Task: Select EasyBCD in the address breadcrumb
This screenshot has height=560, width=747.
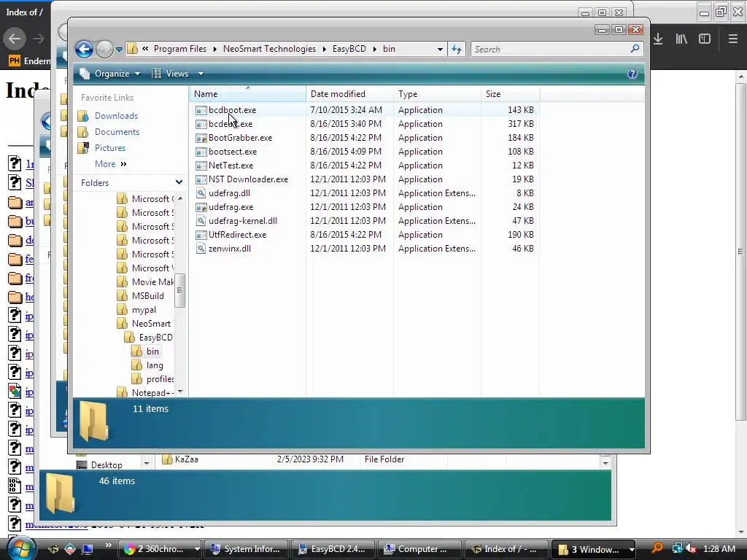Action: [349, 49]
